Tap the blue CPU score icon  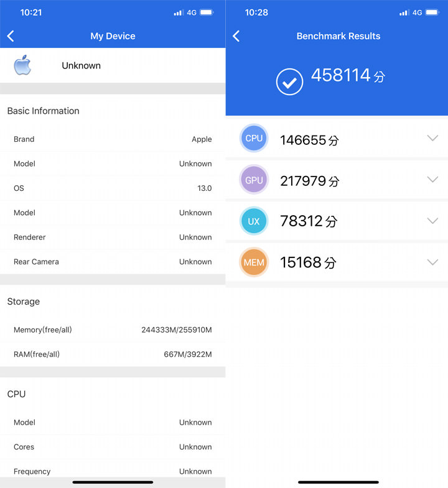pos(254,139)
